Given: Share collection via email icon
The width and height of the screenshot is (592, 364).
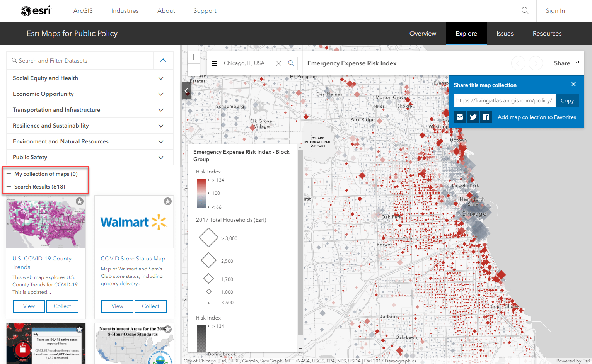Looking at the screenshot, I should coord(460,117).
